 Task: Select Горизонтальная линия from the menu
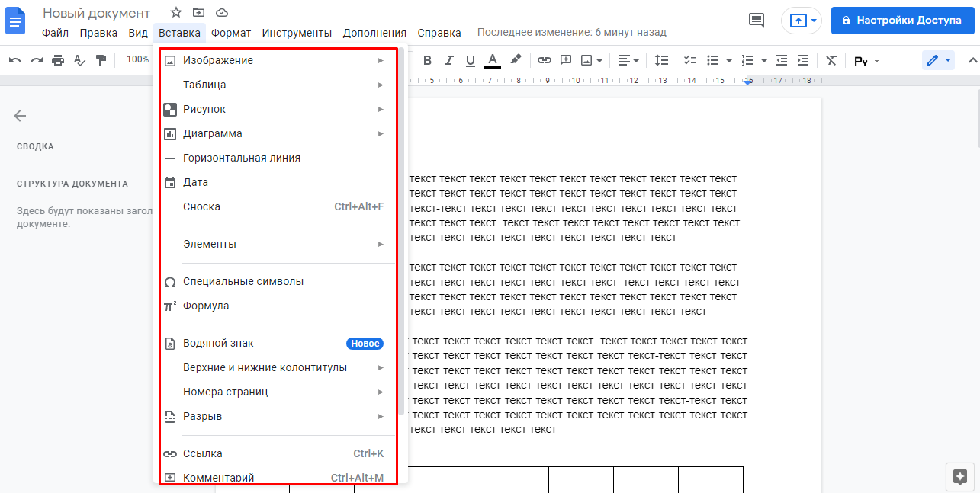[x=242, y=158]
